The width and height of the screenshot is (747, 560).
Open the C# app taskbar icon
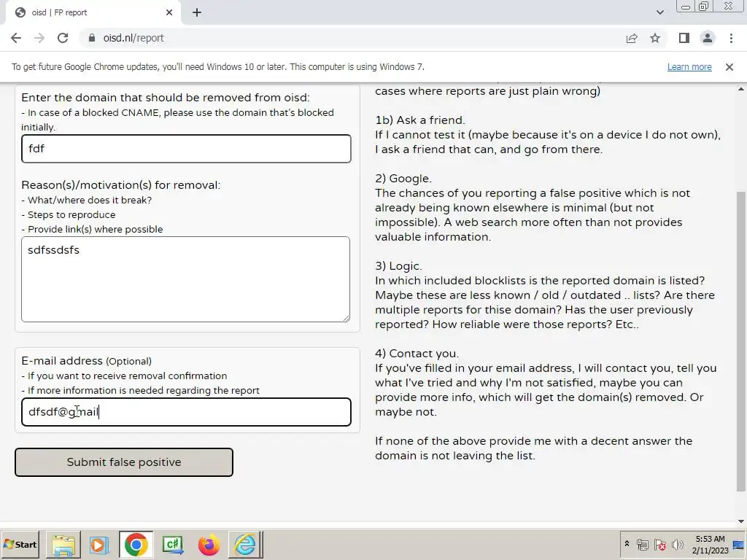click(172, 544)
